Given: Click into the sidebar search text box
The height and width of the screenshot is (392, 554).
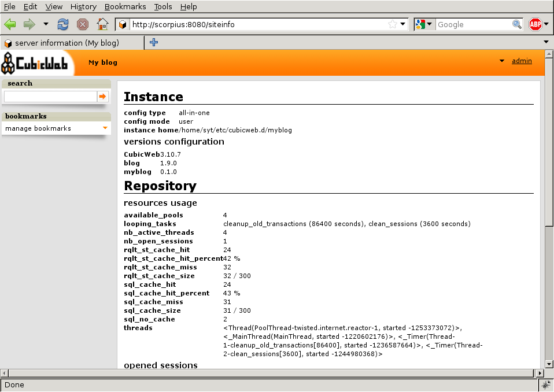Looking at the screenshot, I should pos(50,97).
